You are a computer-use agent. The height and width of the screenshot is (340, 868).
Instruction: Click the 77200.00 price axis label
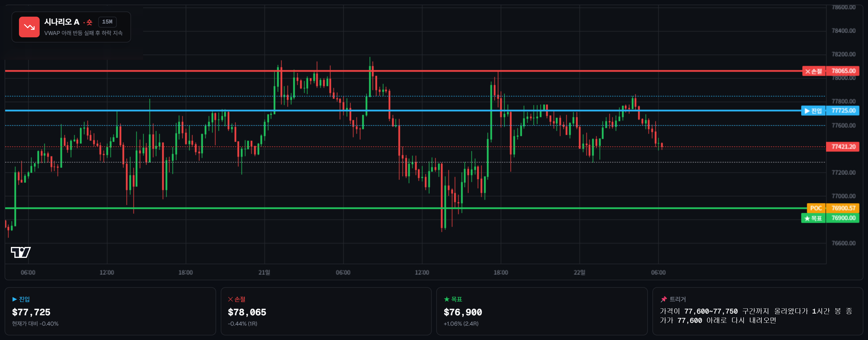843,172
